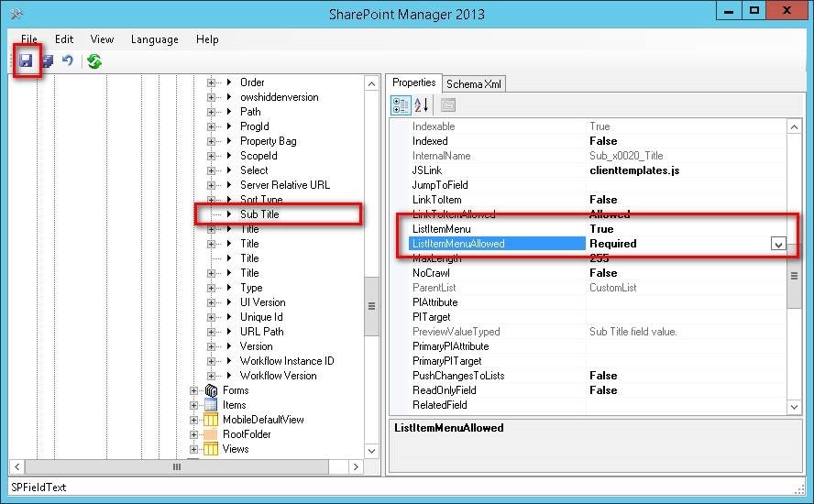This screenshot has width=814, height=504.
Task: Expand the Items node
Action: 193,405
